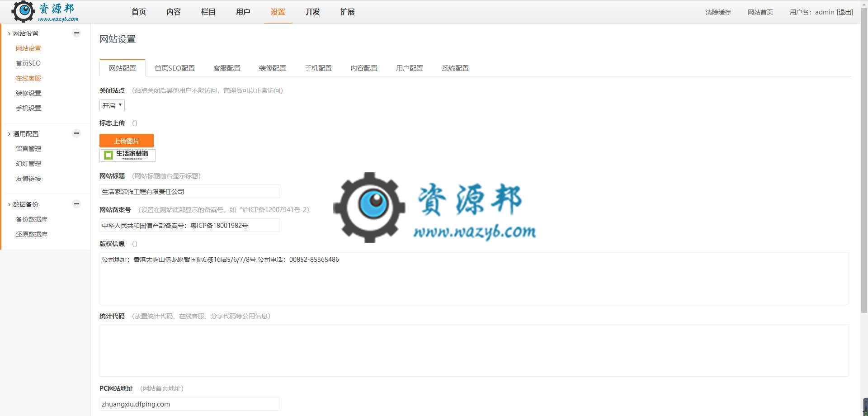
Task: Switch to 内容配置 tab
Action: pyautogui.click(x=364, y=68)
